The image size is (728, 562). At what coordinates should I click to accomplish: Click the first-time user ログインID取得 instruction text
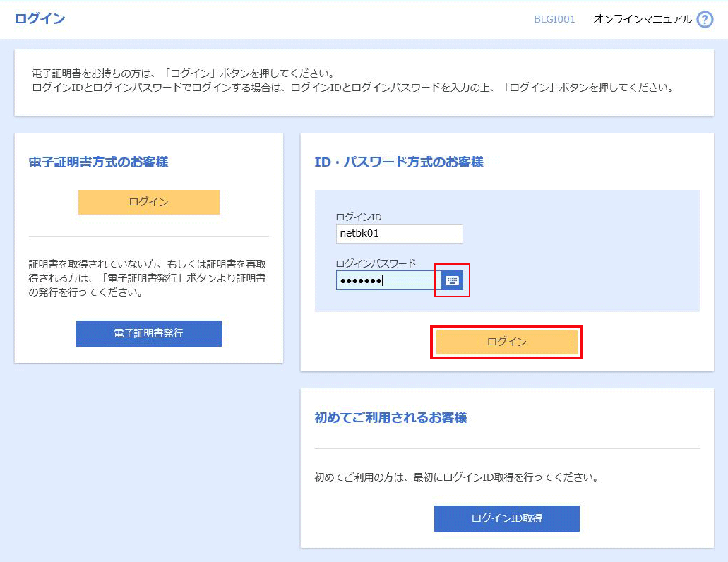[456, 477]
